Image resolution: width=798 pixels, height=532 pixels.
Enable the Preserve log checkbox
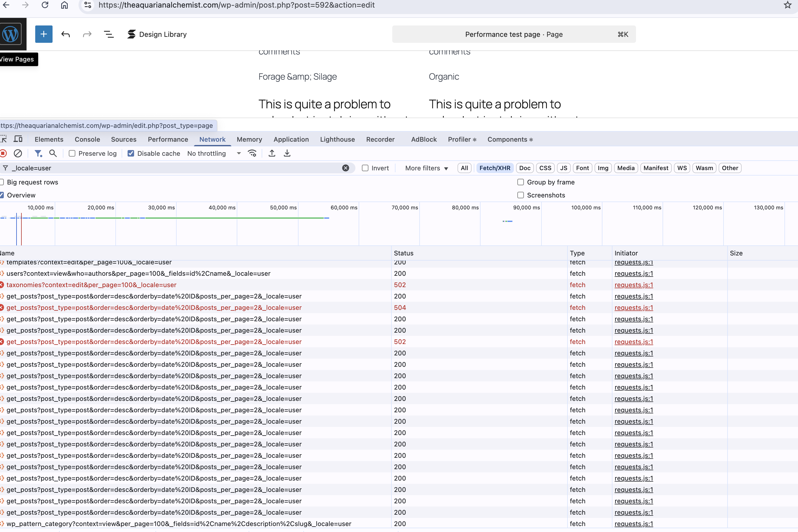coord(72,153)
